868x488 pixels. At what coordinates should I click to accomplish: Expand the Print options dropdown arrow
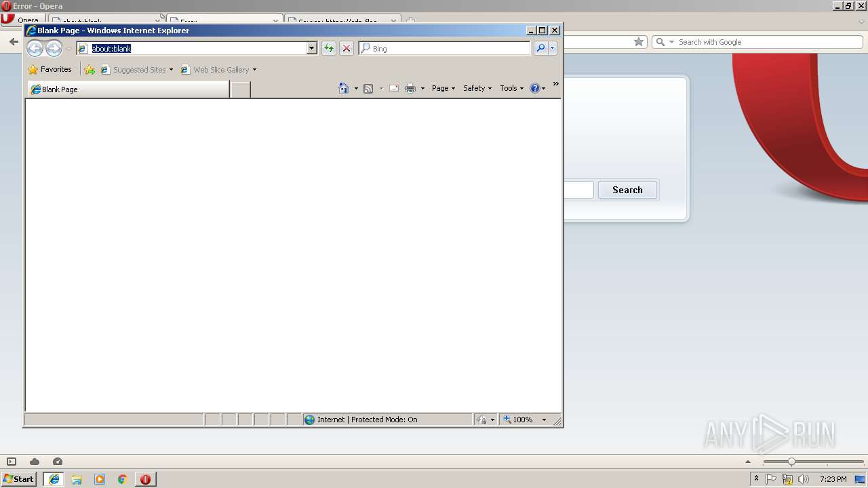(422, 88)
